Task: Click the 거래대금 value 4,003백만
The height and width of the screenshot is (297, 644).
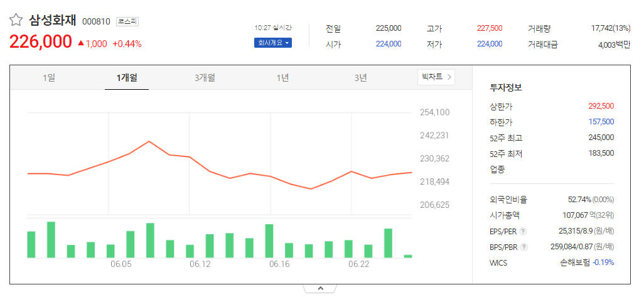Action: coord(614,45)
